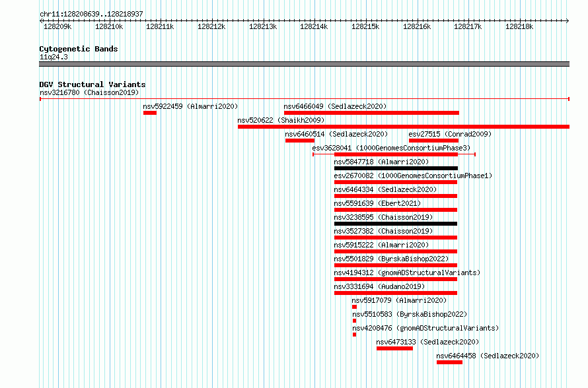This screenshot has height=388, width=588.
Task: Click the 128209k ruler label
Action: pos(57,26)
